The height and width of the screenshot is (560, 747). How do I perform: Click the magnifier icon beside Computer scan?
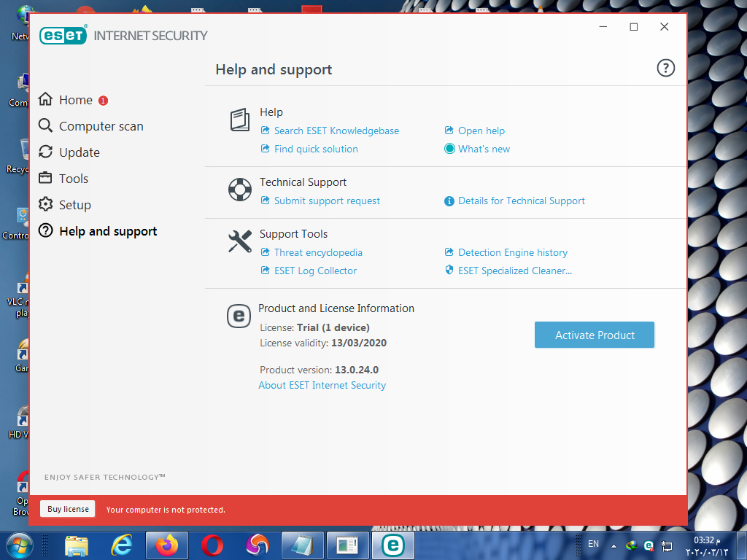coord(45,125)
